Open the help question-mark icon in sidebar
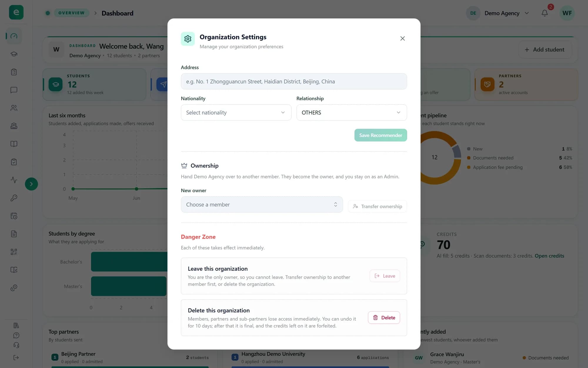 click(16, 335)
